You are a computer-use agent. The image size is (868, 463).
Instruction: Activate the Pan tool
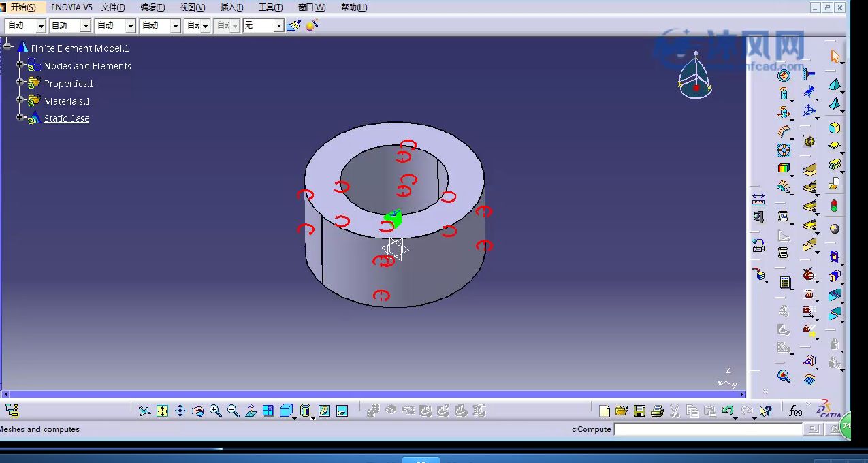[180, 411]
